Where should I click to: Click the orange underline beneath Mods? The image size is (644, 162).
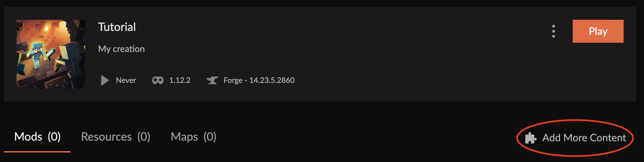(37, 151)
